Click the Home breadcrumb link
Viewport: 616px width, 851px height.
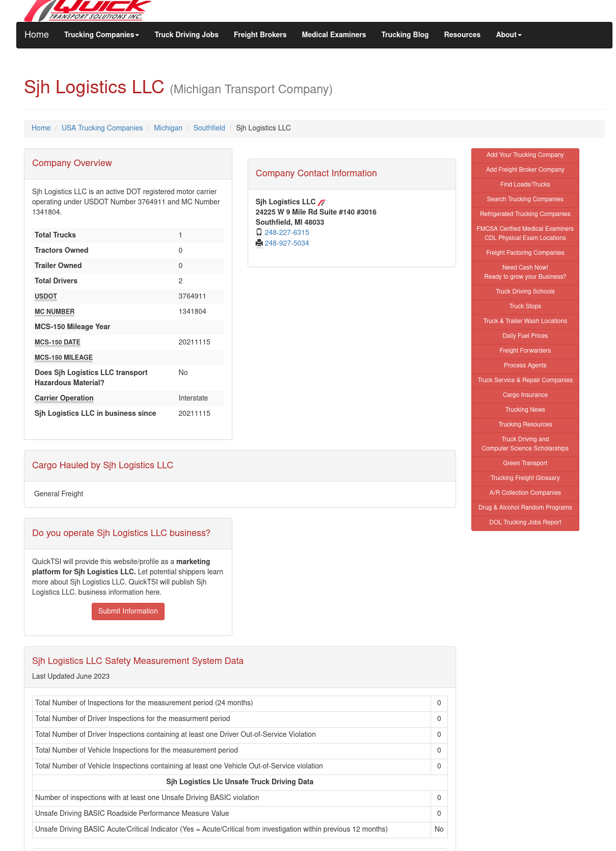coord(41,128)
